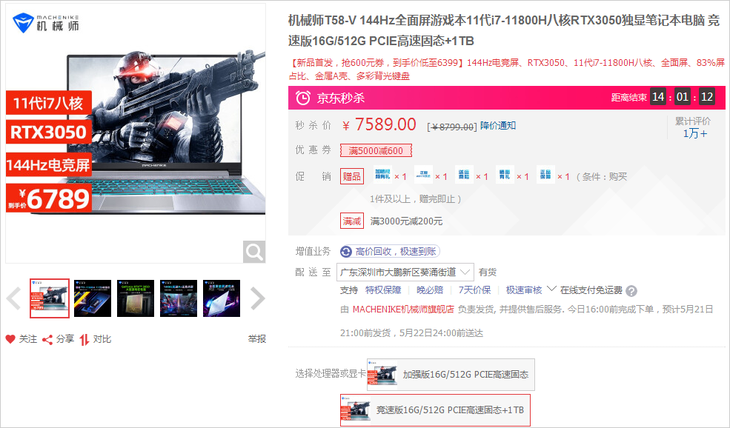Click the magnifier zoom icon on product image
Image resolution: width=730 pixels, height=428 pixels.
[254, 252]
